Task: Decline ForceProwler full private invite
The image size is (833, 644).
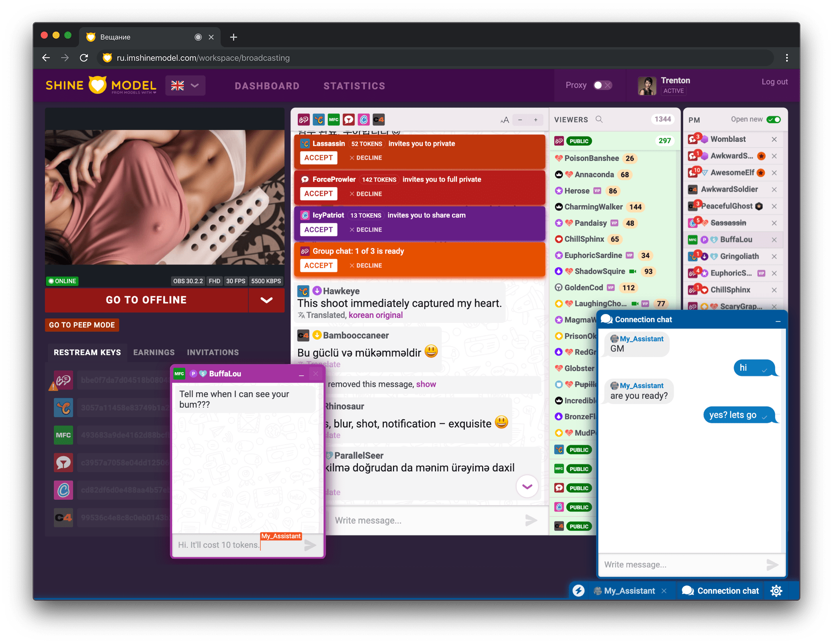Action: (366, 194)
